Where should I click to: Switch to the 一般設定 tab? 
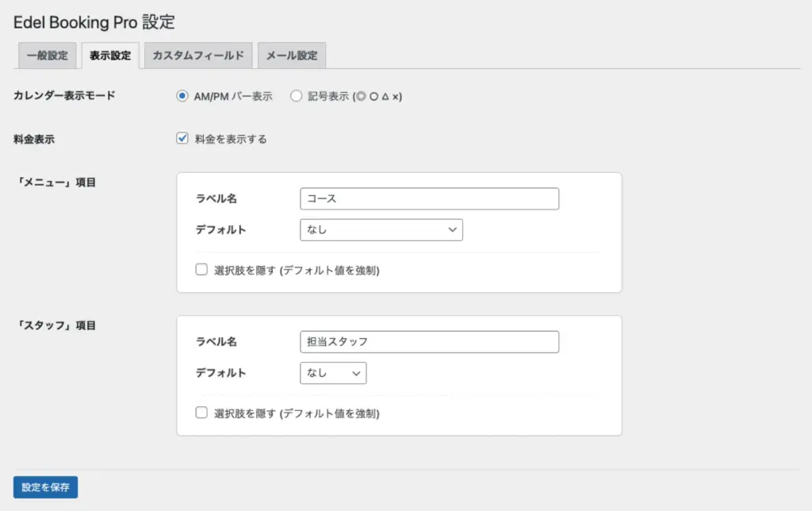click(48, 56)
